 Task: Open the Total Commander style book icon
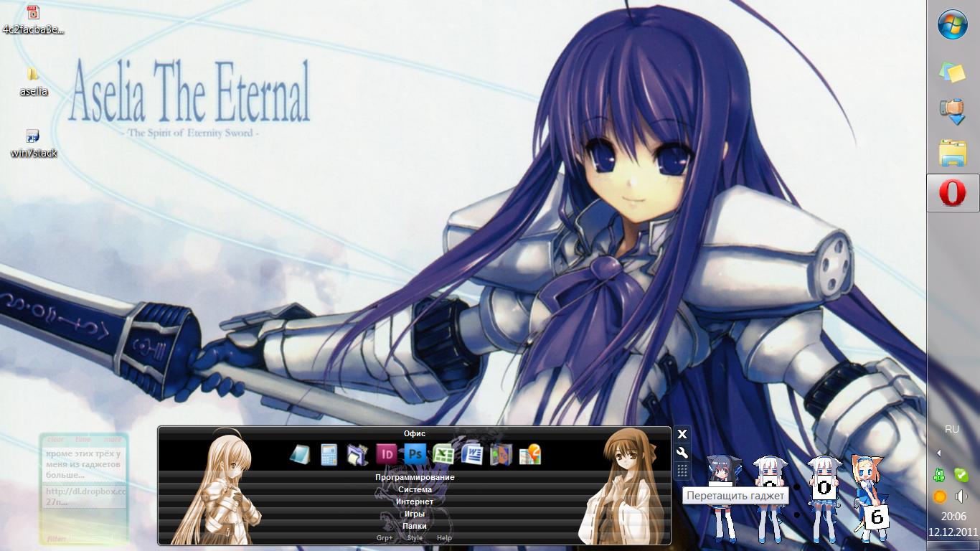[x=501, y=454]
